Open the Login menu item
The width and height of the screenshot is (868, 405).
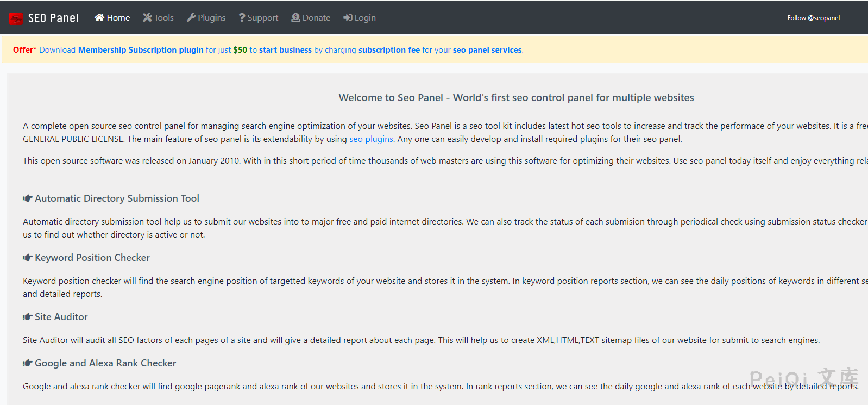360,17
